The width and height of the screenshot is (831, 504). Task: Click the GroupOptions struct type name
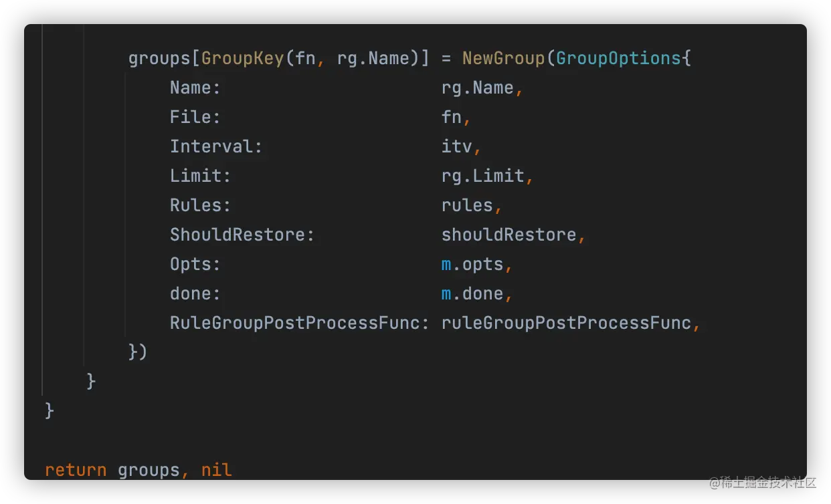[x=618, y=58]
